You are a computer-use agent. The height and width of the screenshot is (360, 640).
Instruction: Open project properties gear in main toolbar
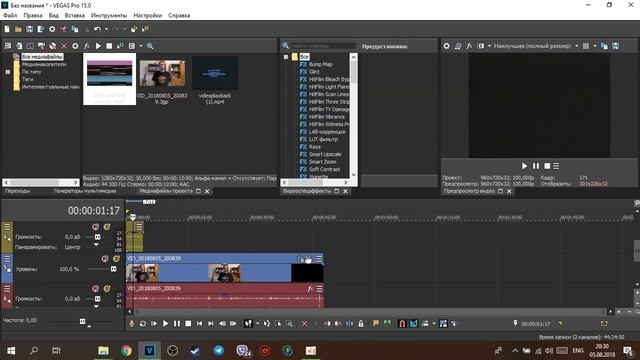pos(52,29)
